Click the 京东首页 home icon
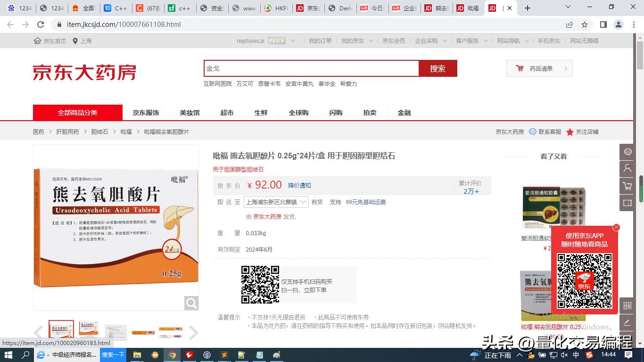The height and width of the screenshot is (362, 644). click(x=38, y=41)
